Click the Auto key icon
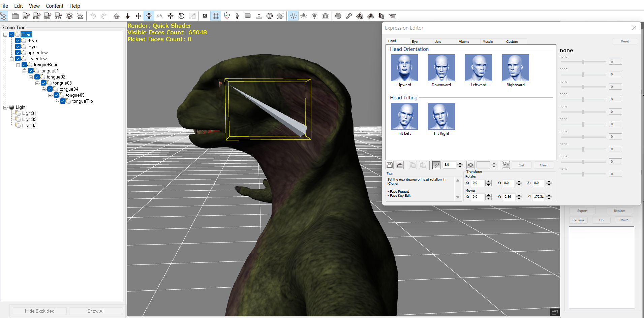 506,165
